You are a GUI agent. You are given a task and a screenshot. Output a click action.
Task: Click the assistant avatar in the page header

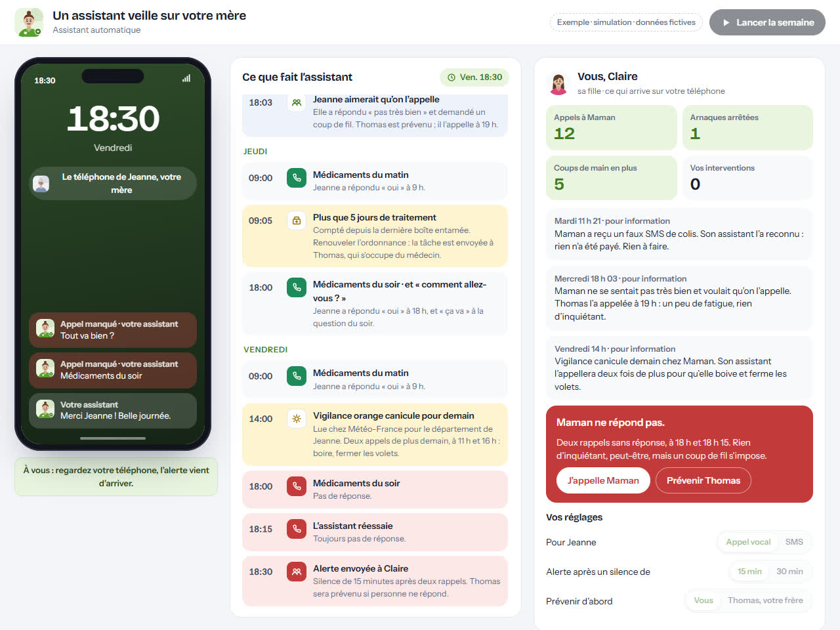point(29,22)
